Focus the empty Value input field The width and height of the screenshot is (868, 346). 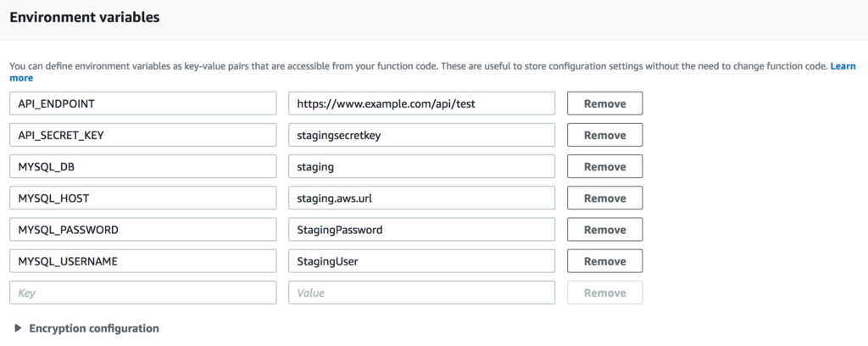pos(421,293)
